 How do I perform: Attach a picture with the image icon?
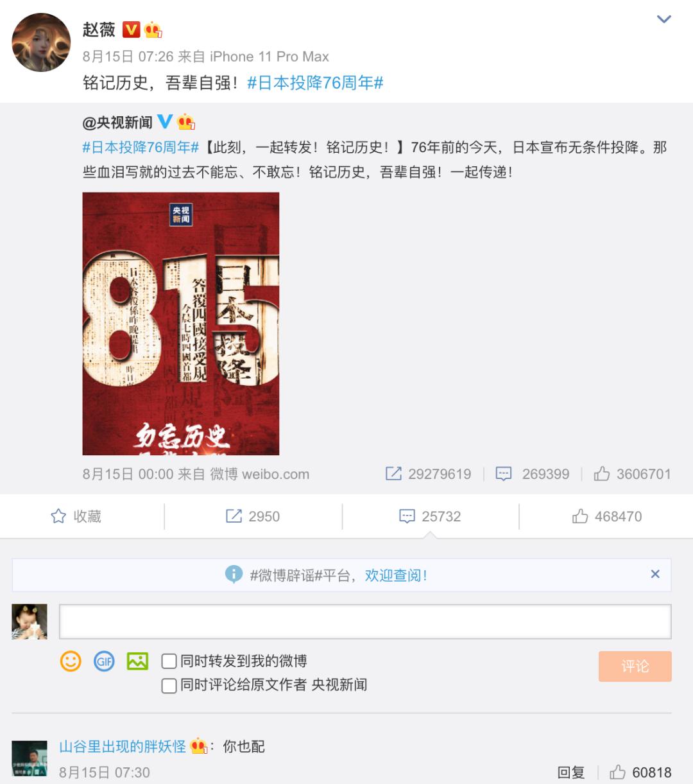(137, 661)
